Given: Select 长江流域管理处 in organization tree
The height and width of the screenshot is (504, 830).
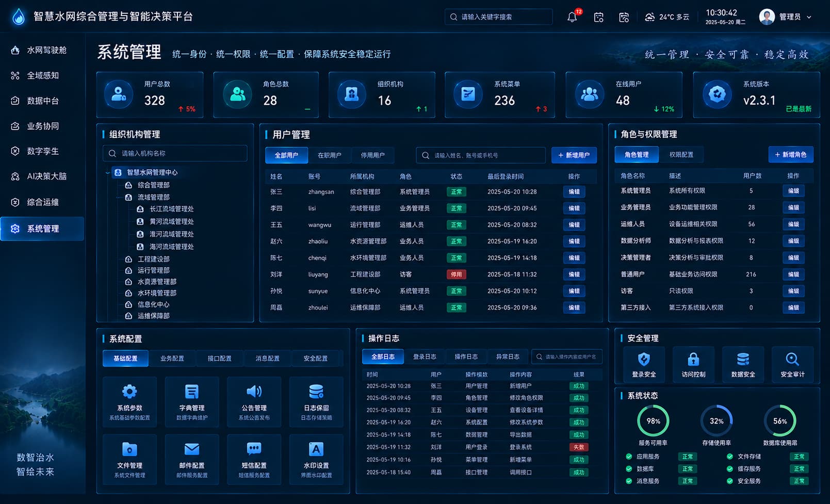Looking at the screenshot, I should point(171,209).
